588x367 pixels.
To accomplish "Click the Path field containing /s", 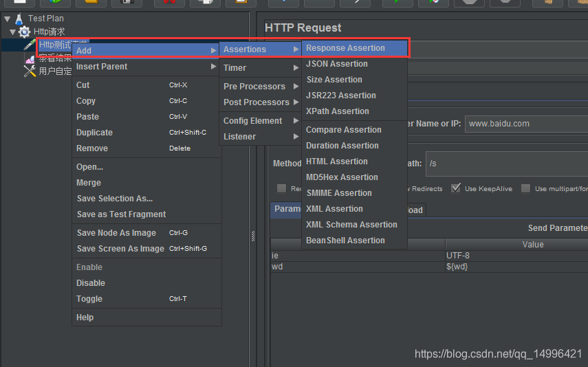I will pyautogui.click(x=507, y=164).
